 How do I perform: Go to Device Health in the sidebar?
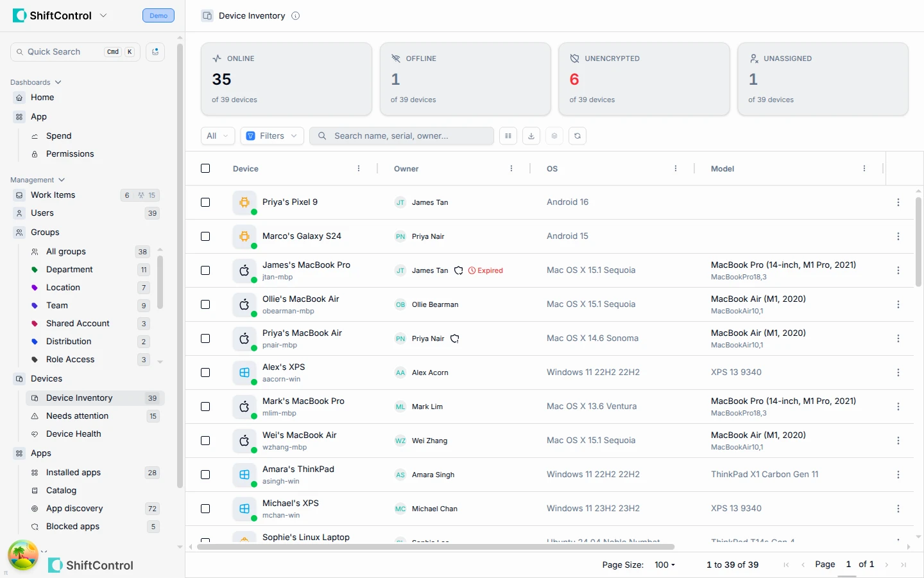[x=95, y=434]
